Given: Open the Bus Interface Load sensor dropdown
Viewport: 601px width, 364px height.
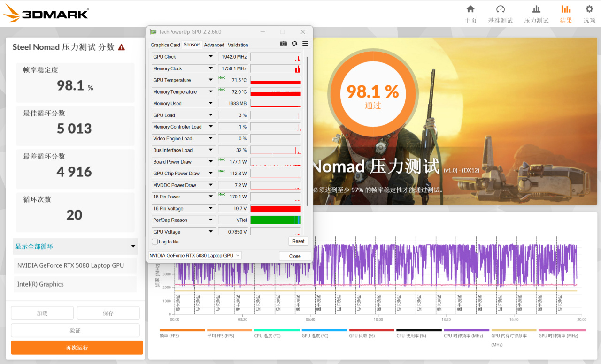Looking at the screenshot, I should click(x=211, y=150).
